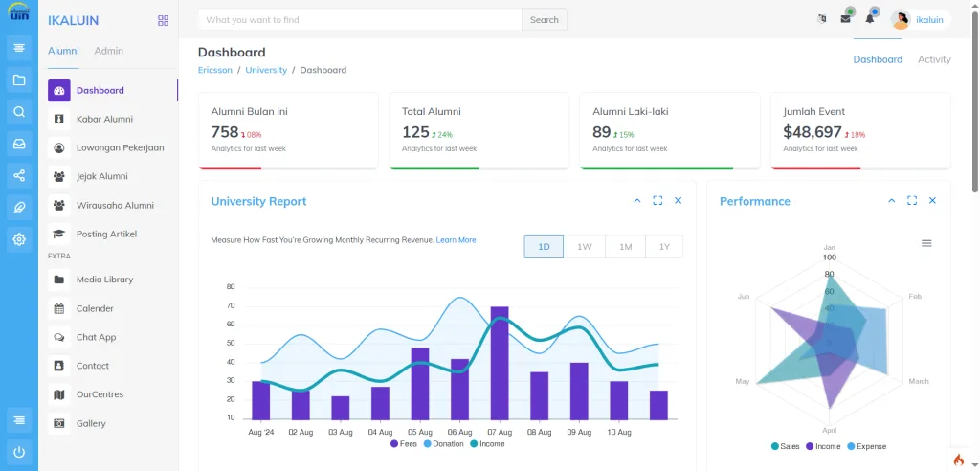The height and width of the screenshot is (471, 980).
Task: Switch to the Admin sidebar tab
Action: 109,51
